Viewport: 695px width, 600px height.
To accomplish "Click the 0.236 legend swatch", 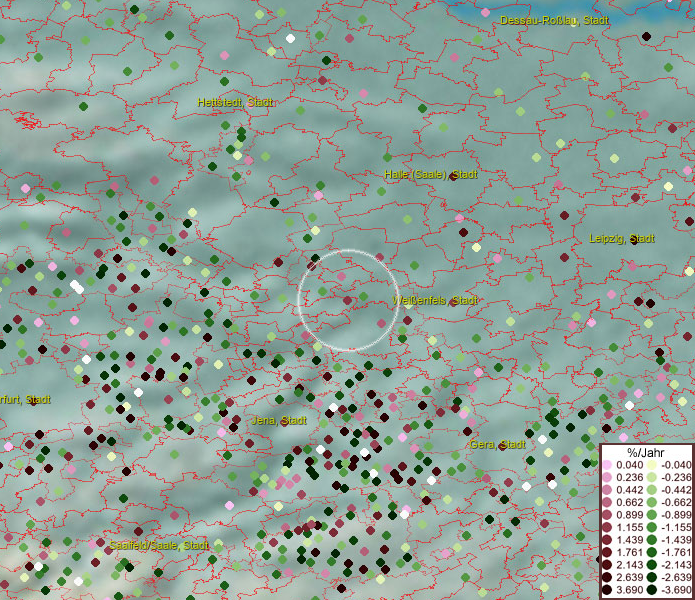I will point(607,477).
